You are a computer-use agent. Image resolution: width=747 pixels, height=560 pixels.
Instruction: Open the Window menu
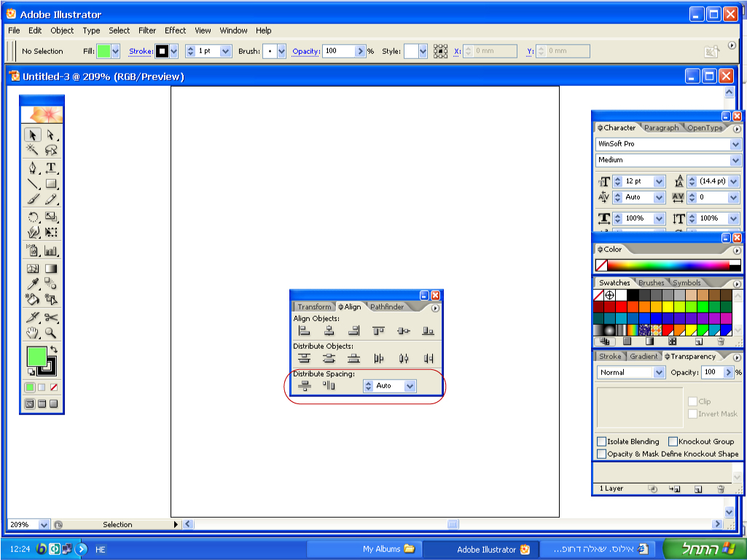(x=233, y=31)
